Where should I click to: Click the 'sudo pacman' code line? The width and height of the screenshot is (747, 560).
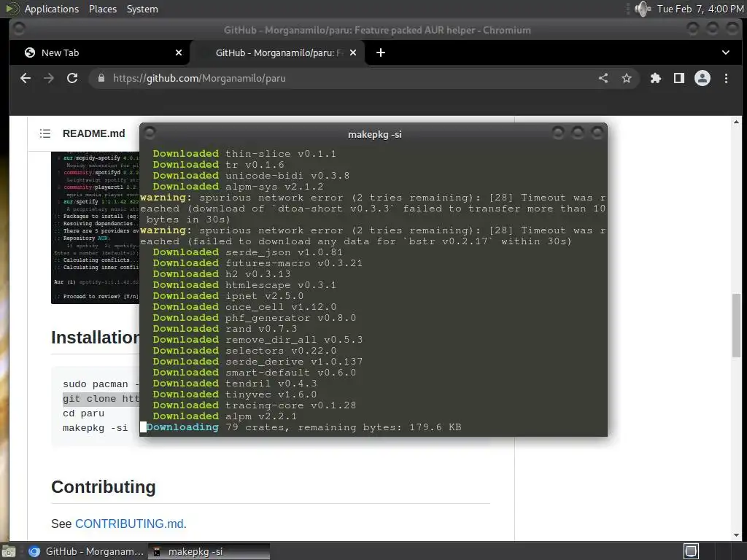pyautogui.click(x=101, y=384)
